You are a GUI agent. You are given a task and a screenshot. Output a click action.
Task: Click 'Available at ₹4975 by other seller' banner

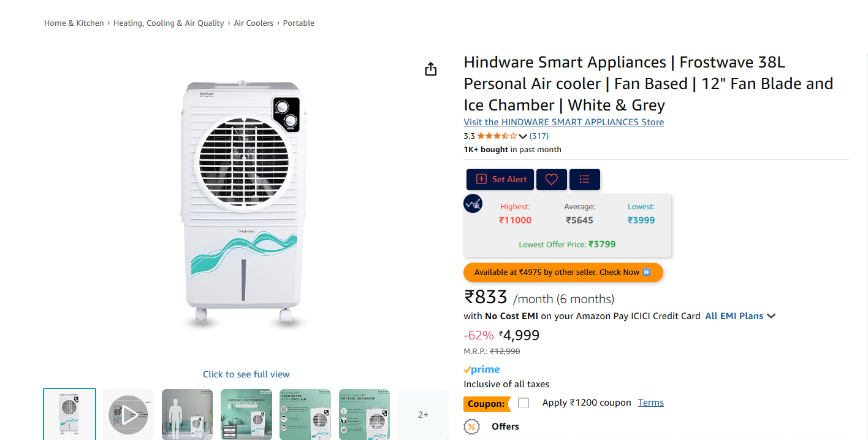point(563,272)
